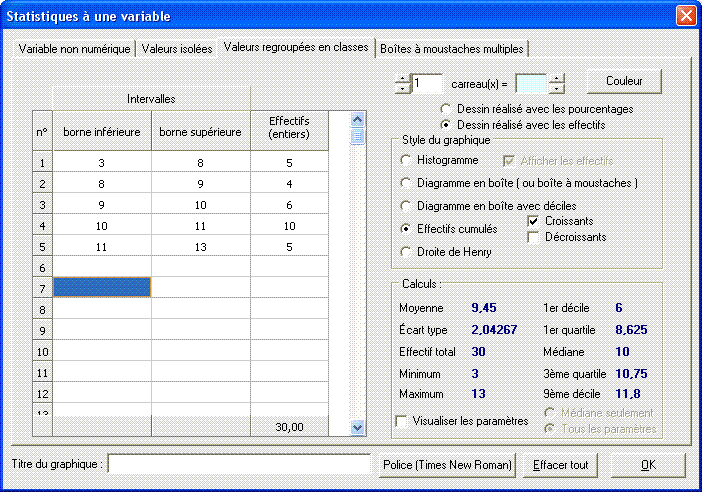This screenshot has height=492, width=702.
Task: Click the down arrow of the left spinner
Action: pyautogui.click(x=403, y=88)
